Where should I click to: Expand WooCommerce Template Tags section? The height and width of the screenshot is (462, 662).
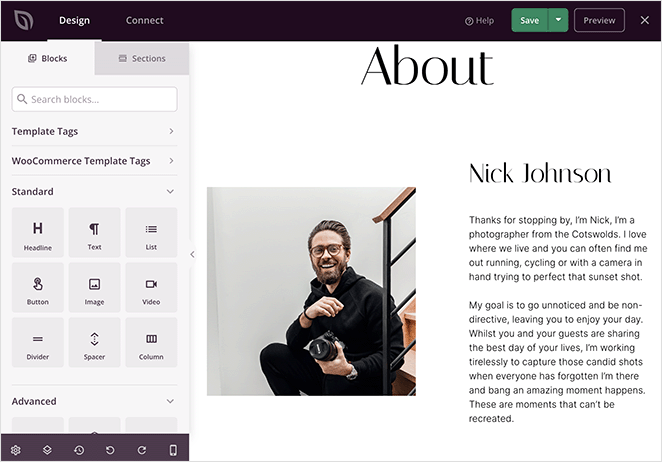pos(94,161)
